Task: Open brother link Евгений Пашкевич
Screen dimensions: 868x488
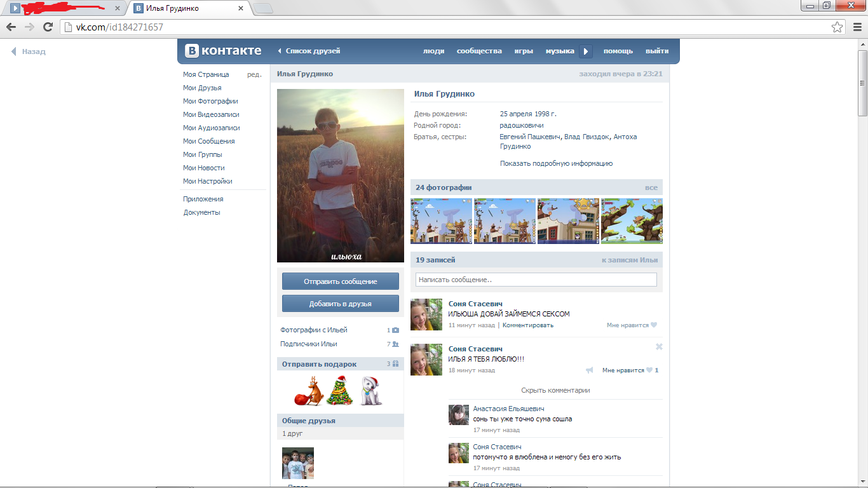Action: [530, 137]
